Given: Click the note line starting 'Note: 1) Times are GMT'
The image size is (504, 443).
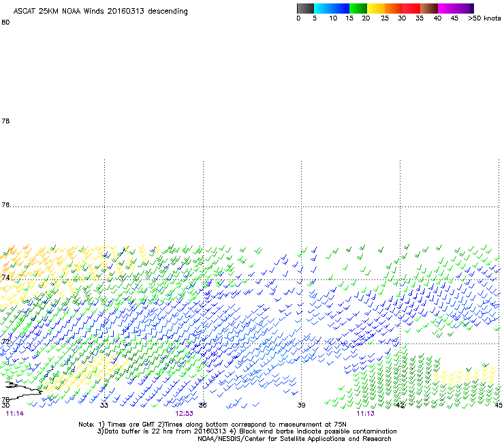Looking at the screenshot, I should [x=212, y=425].
